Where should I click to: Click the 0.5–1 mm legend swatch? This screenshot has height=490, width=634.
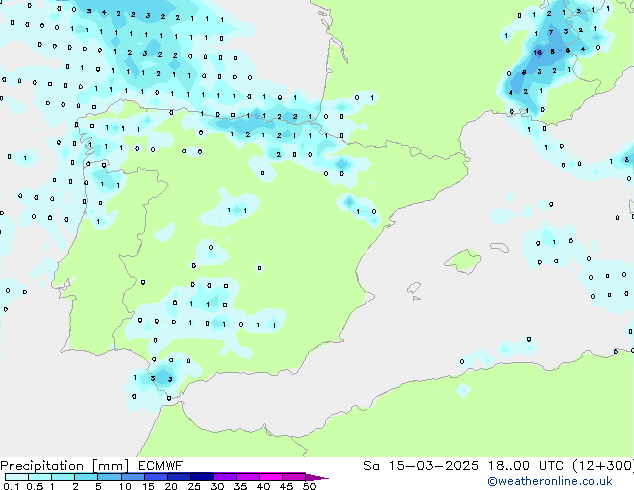click(x=40, y=477)
